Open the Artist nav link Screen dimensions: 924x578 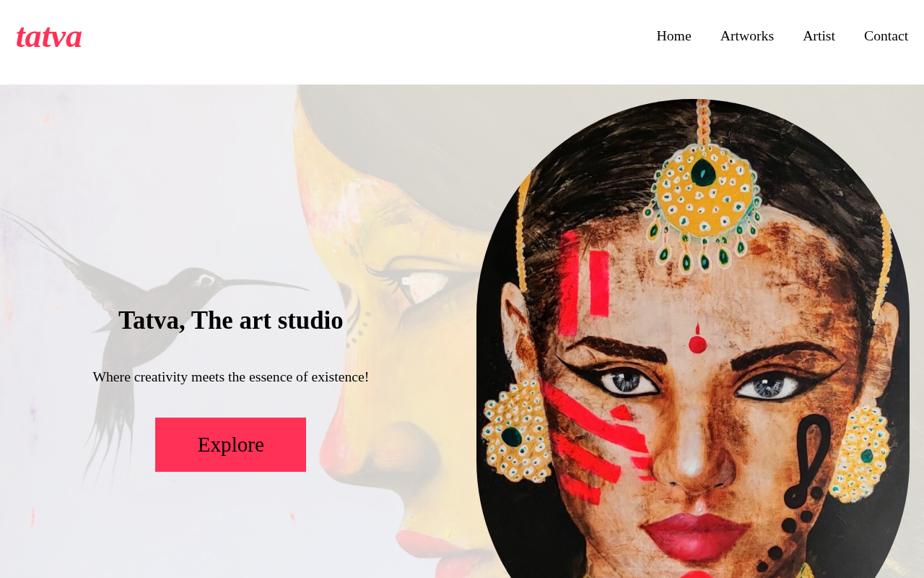coord(819,36)
